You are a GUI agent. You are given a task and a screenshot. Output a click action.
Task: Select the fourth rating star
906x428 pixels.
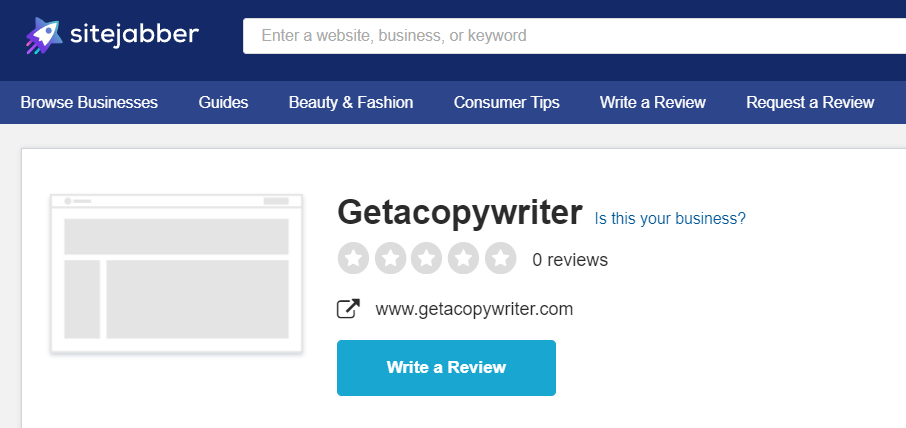pyautogui.click(x=463, y=258)
